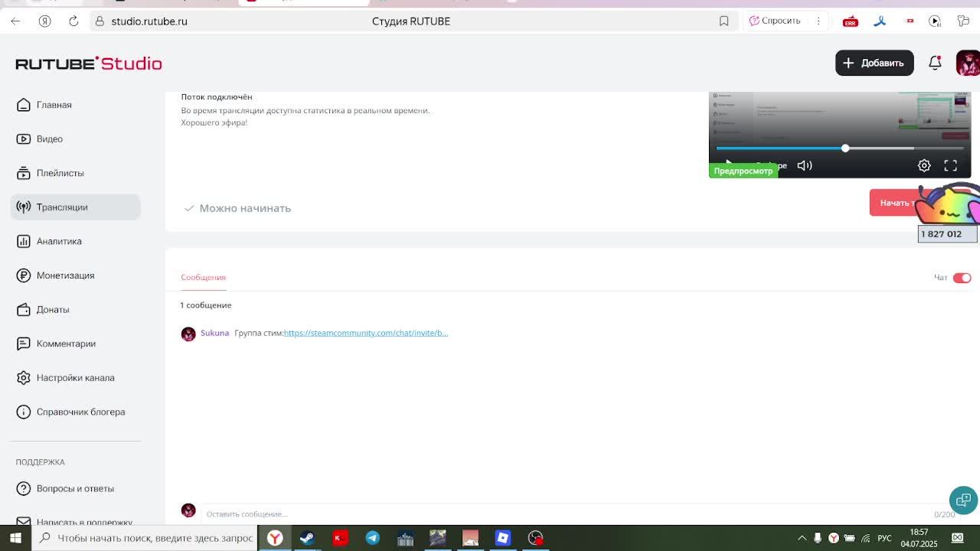
Task: Open Написать в поддержку link
Action: pyautogui.click(x=75, y=520)
